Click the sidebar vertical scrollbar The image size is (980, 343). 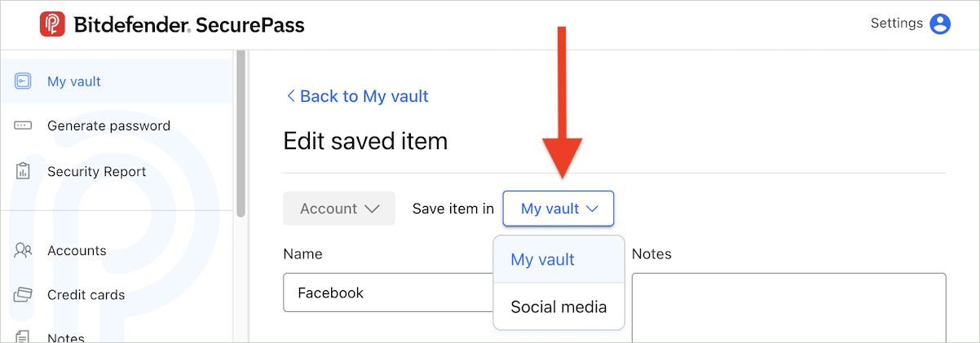point(241,134)
